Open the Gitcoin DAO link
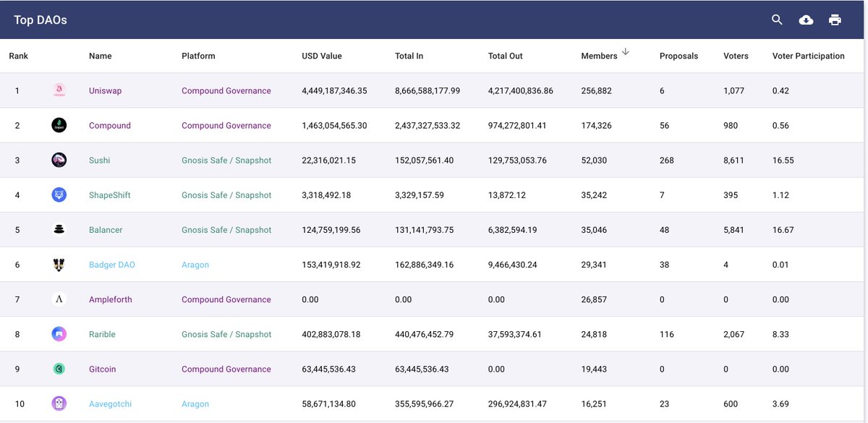868x423 pixels. pos(102,369)
